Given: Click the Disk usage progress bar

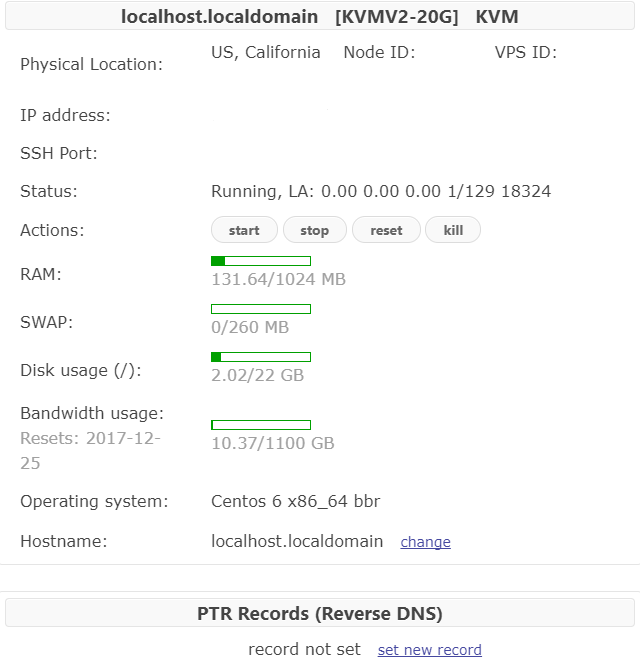Looking at the screenshot, I should tap(261, 357).
